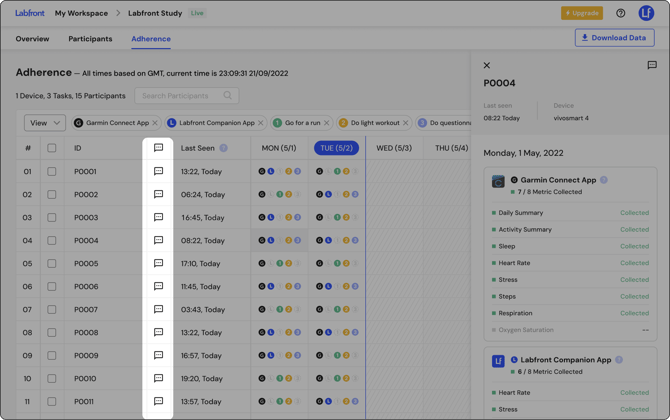670x420 pixels.
Task: Click the Upgrade button
Action: click(582, 13)
